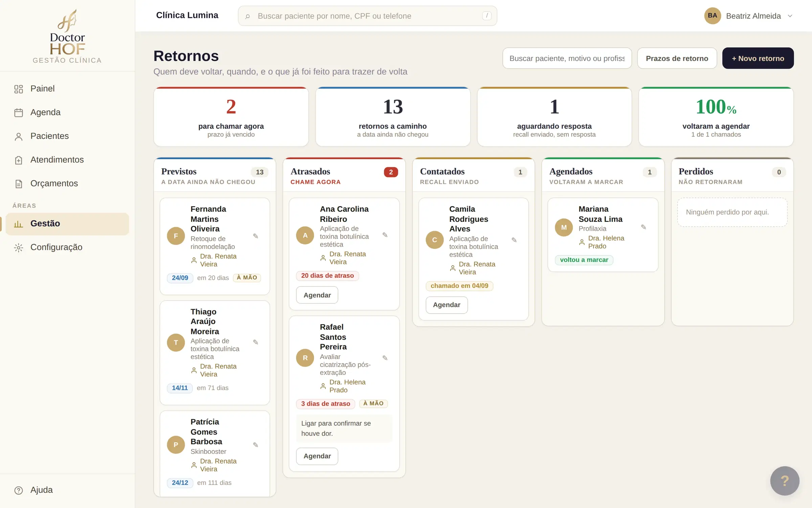
Task: Edit Rafael Santos Pereira's card pencil
Action: click(x=385, y=358)
